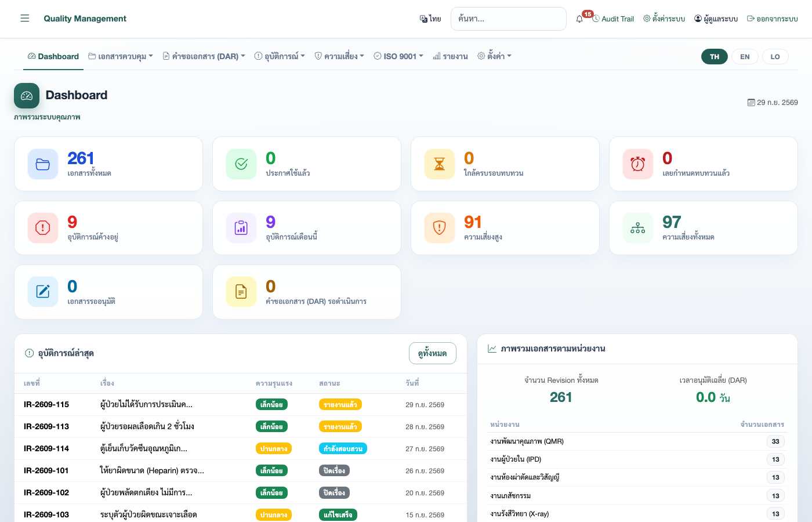Switch language to EN
Screen dimensions: 812x522
pos(745,57)
